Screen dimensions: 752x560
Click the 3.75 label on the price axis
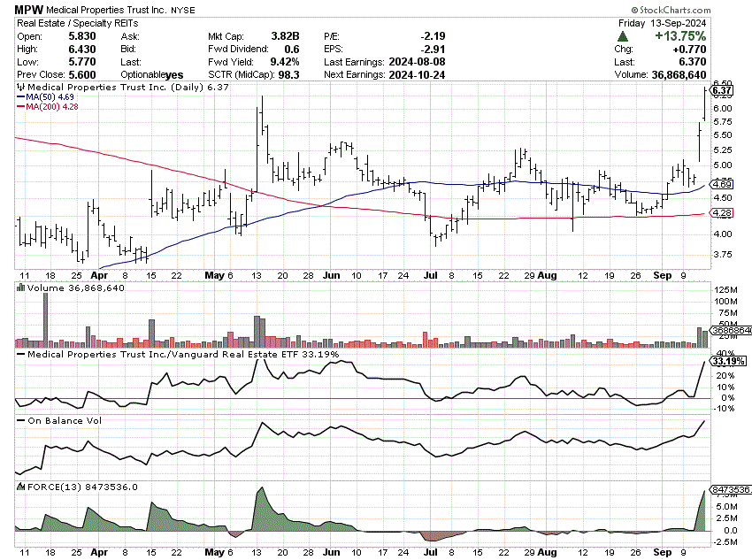point(723,254)
